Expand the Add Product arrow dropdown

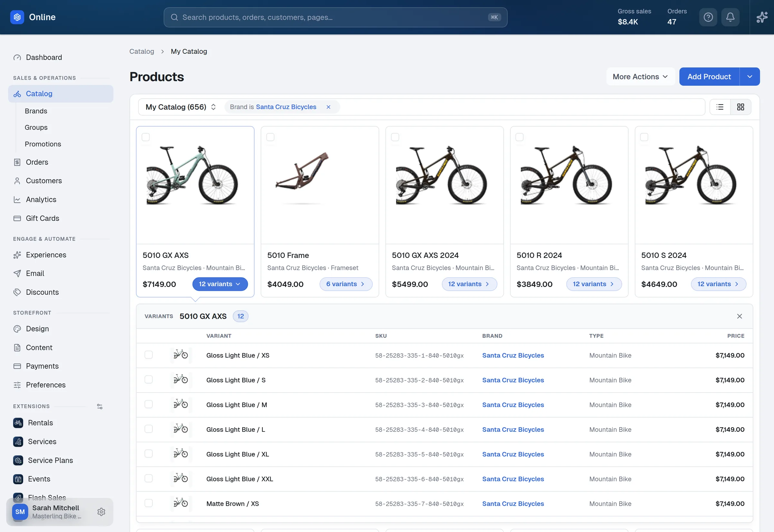[x=750, y=77]
